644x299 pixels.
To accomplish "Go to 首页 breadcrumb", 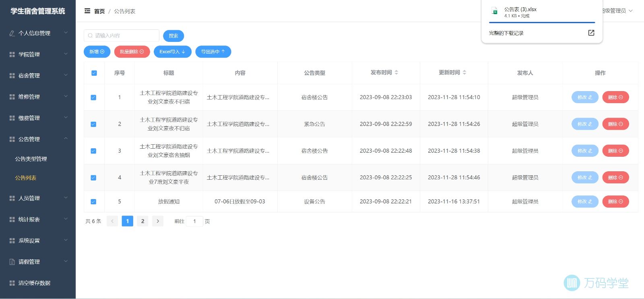I will click(x=99, y=11).
